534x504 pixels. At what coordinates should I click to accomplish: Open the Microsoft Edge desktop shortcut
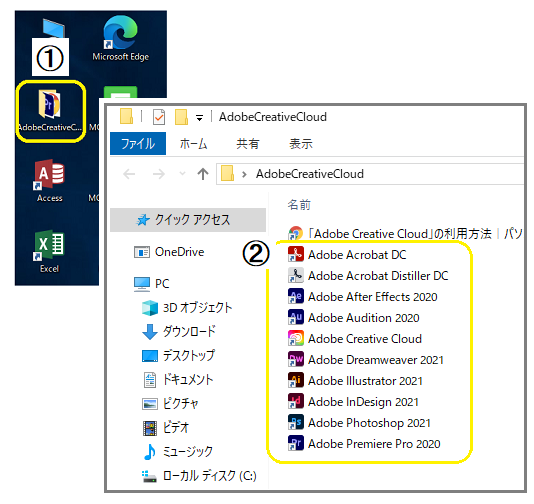coord(121,38)
